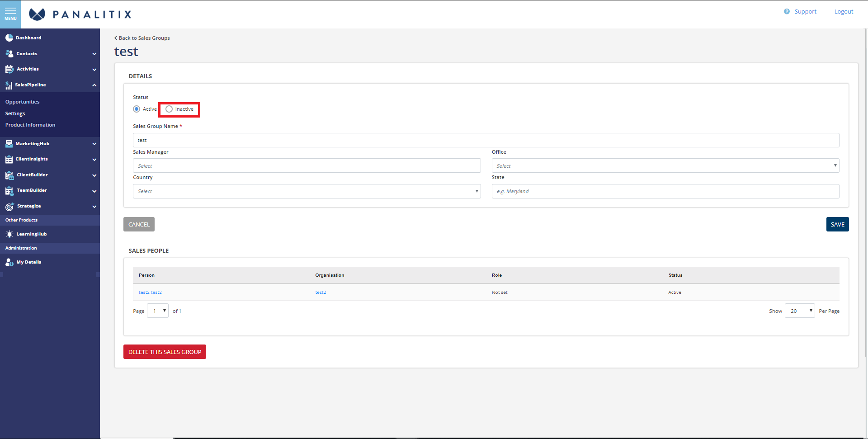
Task: Select the Inactive status radio button
Action: coord(169,109)
